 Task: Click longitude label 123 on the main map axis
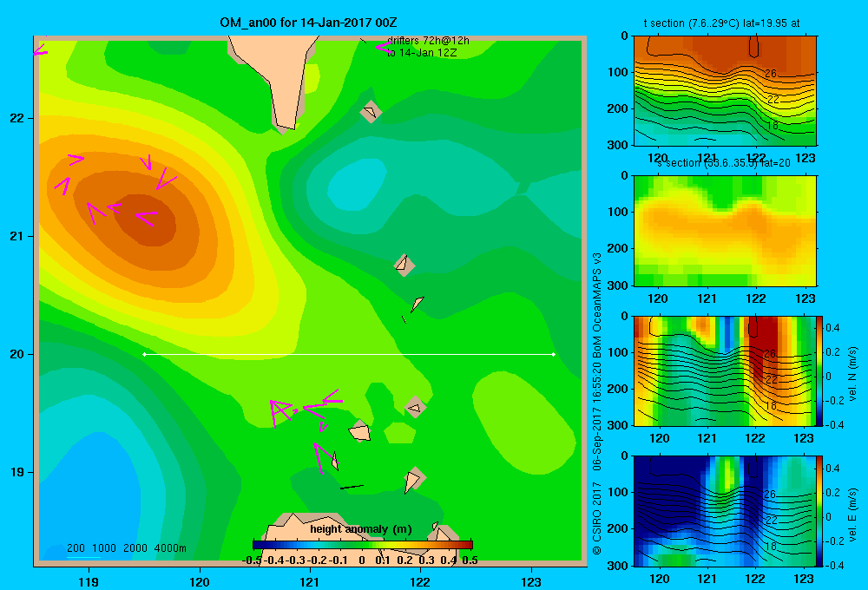point(531,581)
